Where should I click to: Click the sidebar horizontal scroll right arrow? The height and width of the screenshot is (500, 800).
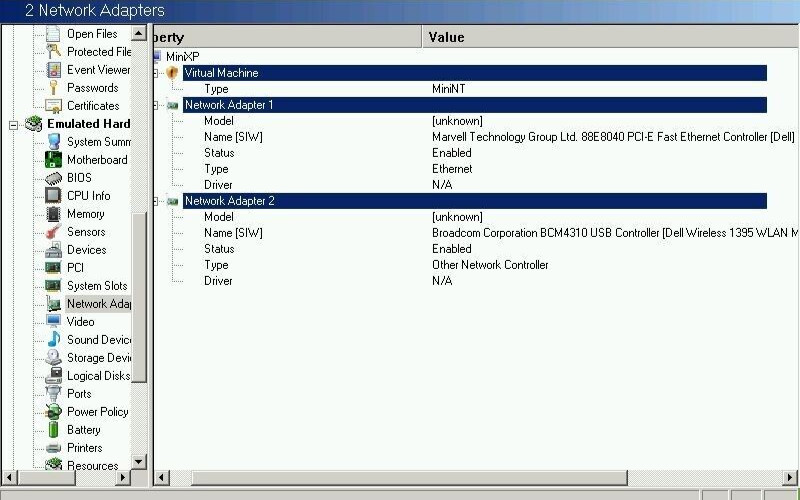point(122,478)
